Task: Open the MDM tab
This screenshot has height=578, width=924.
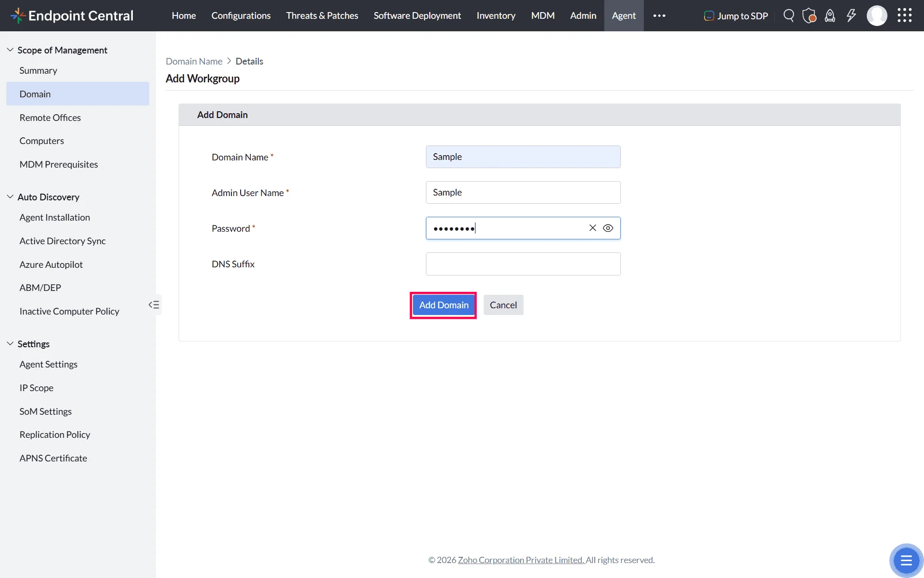Action: [543, 15]
